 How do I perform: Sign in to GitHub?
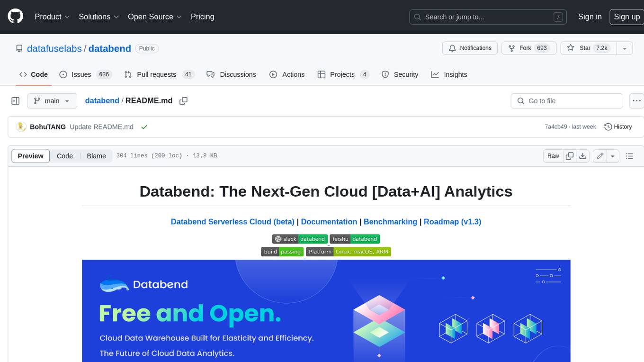point(590,17)
